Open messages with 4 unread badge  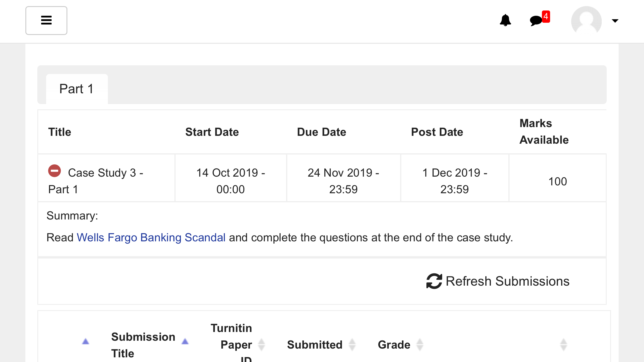[539, 19]
